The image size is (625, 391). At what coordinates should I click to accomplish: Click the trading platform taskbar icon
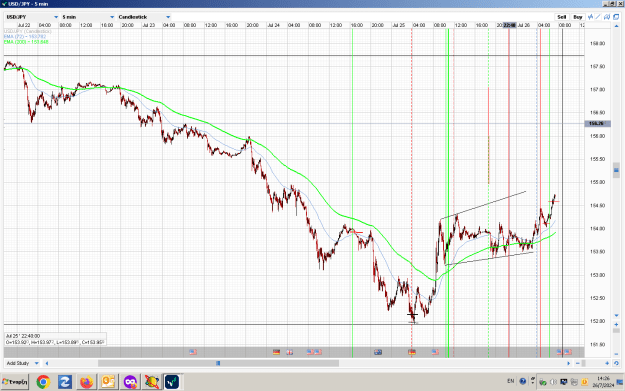pyautogui.click(x=172, y=382)
